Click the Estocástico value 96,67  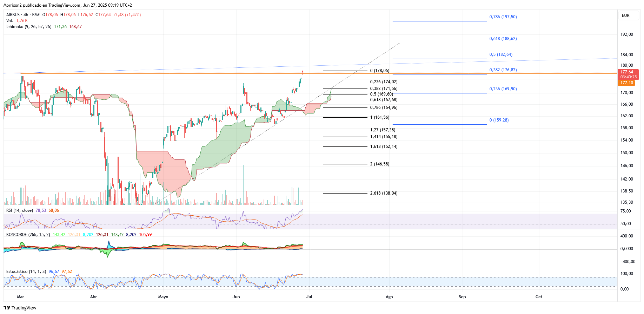54,272
